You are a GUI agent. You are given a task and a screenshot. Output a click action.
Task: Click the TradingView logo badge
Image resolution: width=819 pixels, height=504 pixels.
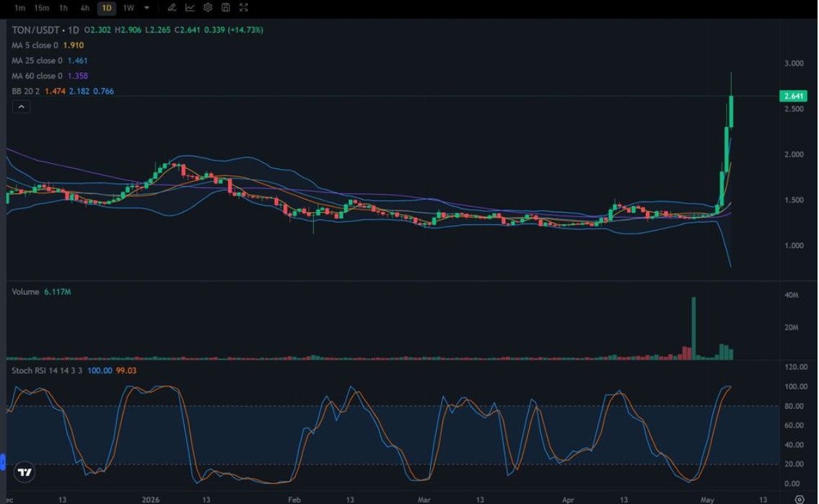tap(25, 472)
